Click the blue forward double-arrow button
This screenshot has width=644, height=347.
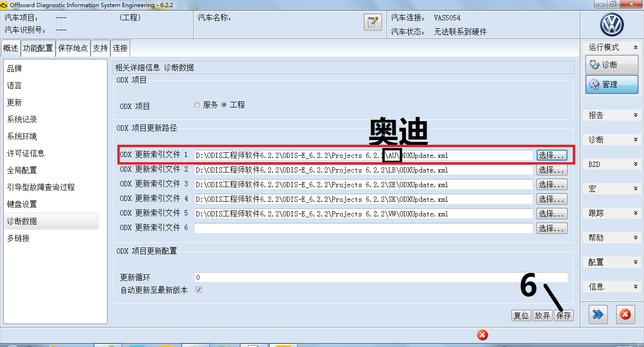pos(598,314)
